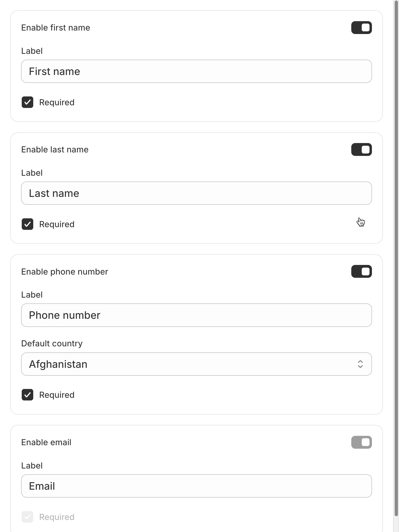The height and width of the screenshot is (532, 399).
Task: Turn off the Enable last name switch
Action: 361,149
